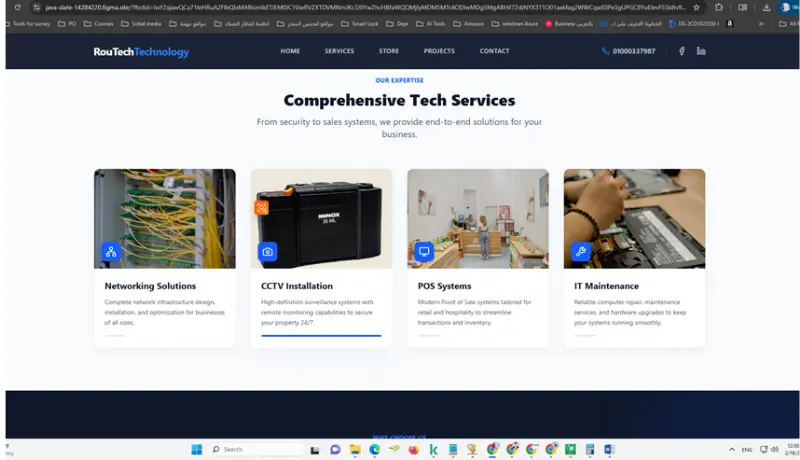Click the "Comprehensive Tech Services" heading
Viewport: 800px width, 460px height.
(x=399, y=100)
